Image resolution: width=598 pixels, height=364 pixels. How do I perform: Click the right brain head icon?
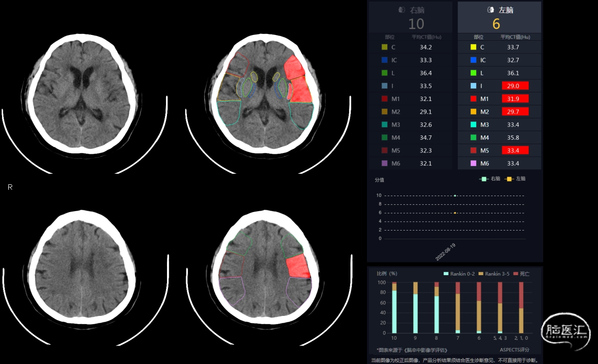[x=401, y=10]
